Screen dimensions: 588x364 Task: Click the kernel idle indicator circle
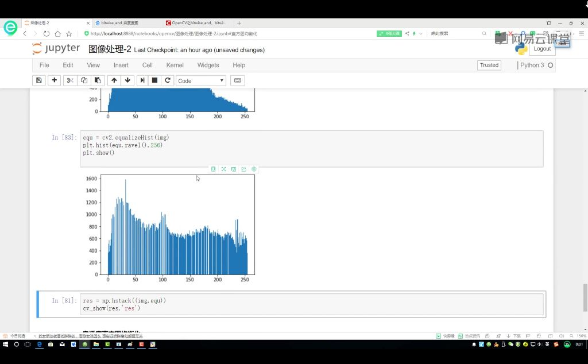pos(551,65)
